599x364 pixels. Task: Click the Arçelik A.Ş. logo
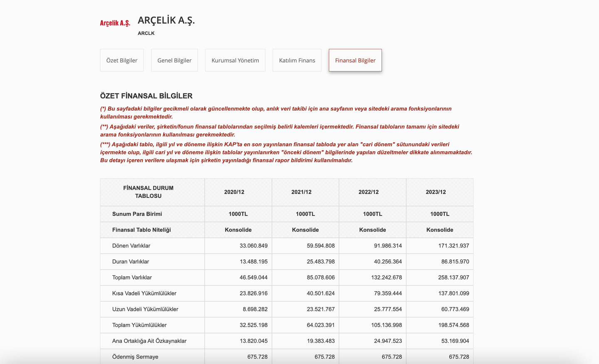tap(115, 22)
